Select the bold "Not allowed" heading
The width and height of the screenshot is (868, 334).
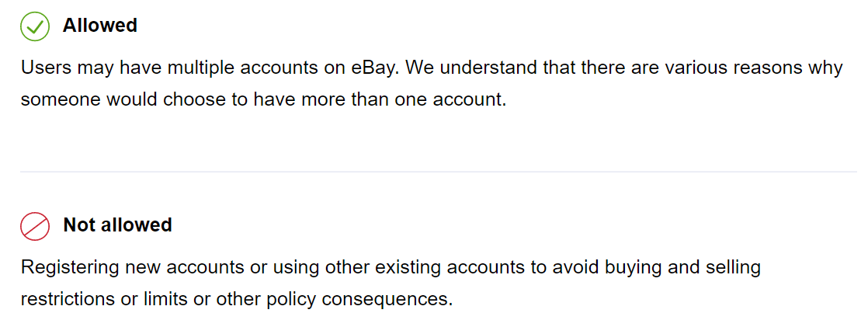[118, 225]
